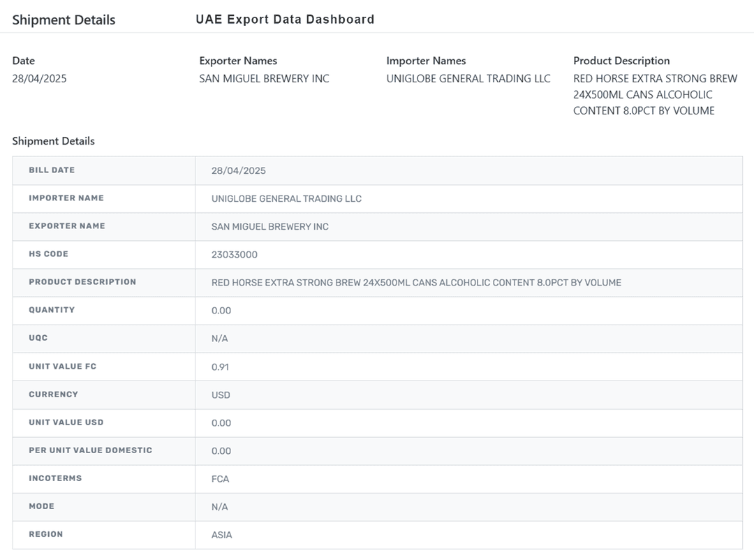Click the N/A value in UQC row
Viewport: 754px width, 560px height.
tap(219, 339)
